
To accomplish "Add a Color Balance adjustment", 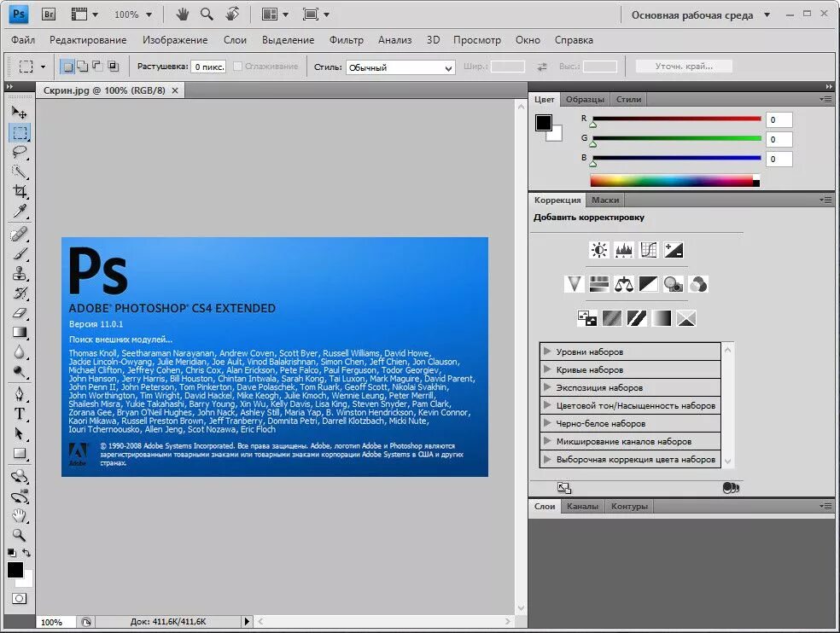I will [623, 284].
